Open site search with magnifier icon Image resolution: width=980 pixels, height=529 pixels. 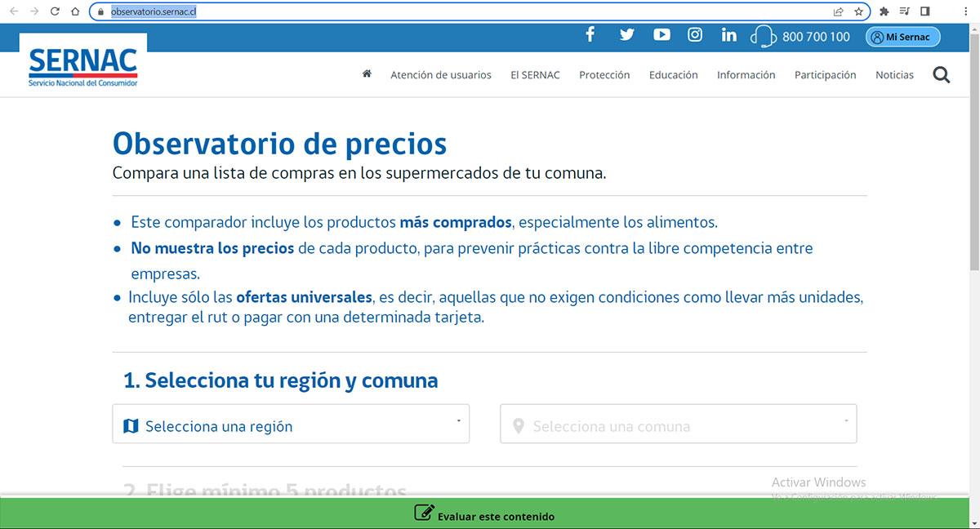[x=941, y=75]
